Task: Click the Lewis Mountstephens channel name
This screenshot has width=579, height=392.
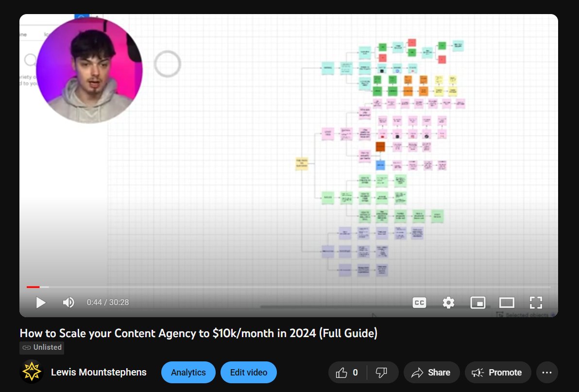Action: coord(99,372)
